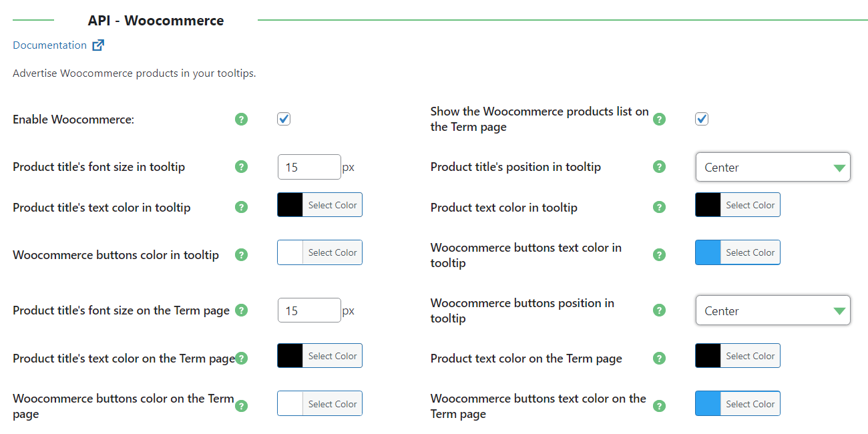
Task: Click help icon for Product title's position in tooltip
Action: click(x=659, y=167)
